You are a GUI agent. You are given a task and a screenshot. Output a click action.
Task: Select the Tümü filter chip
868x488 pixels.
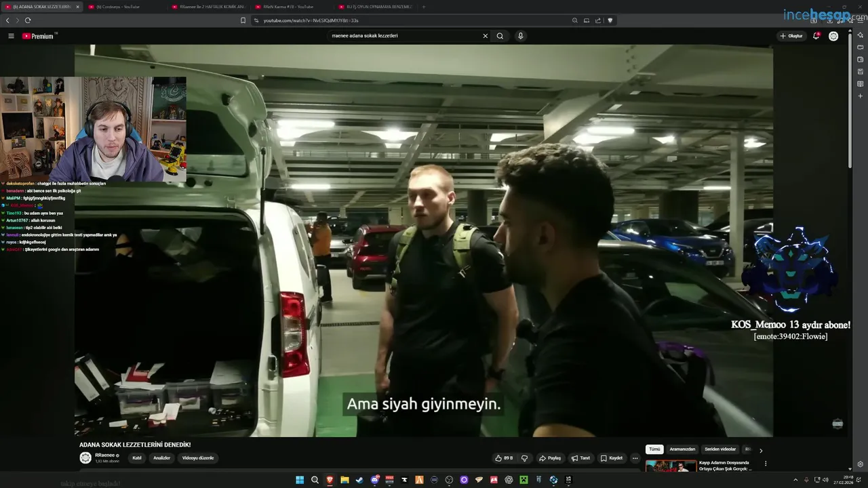pyautogui.click(x=654, y=449)
